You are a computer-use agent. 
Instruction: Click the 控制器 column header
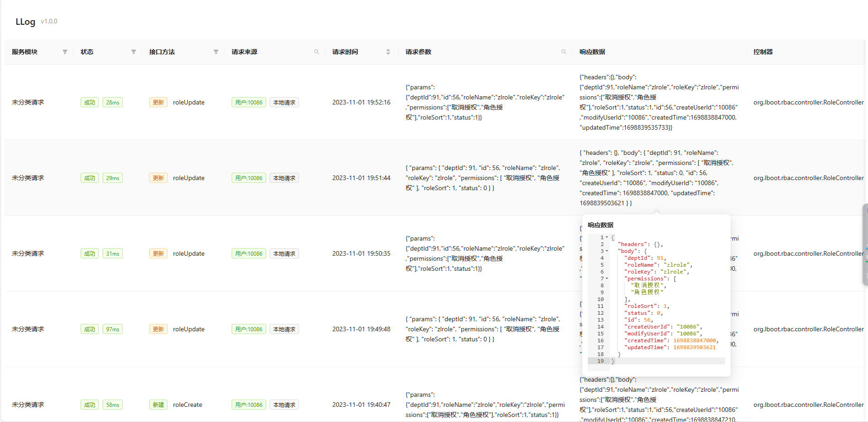coord(763,52)
